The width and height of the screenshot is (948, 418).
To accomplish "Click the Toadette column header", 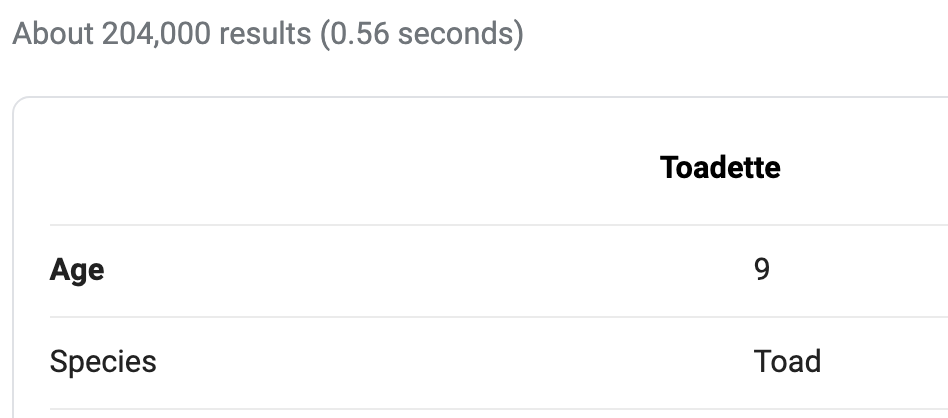I will pos(719,167).
